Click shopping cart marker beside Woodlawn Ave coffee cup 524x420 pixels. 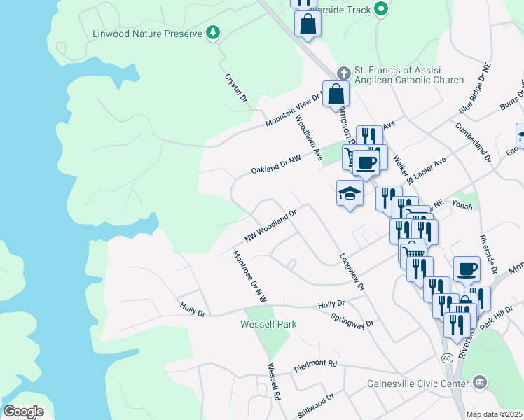pos(347,157)
